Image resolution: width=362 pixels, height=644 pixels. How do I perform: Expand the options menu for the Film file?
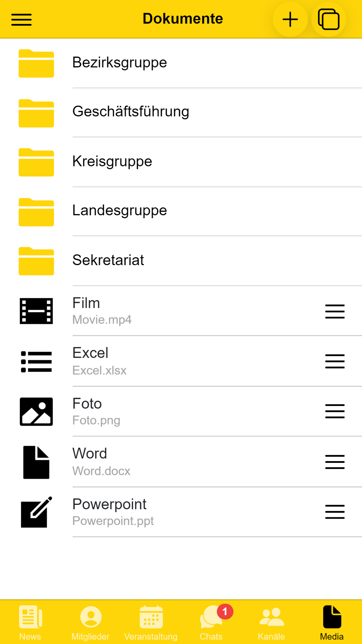[334, 311]
